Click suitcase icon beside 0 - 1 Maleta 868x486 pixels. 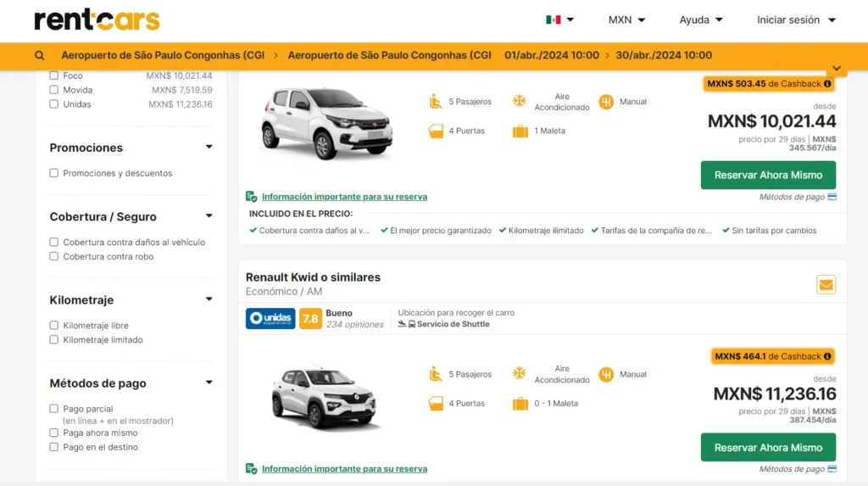click(x=520, y=404)
